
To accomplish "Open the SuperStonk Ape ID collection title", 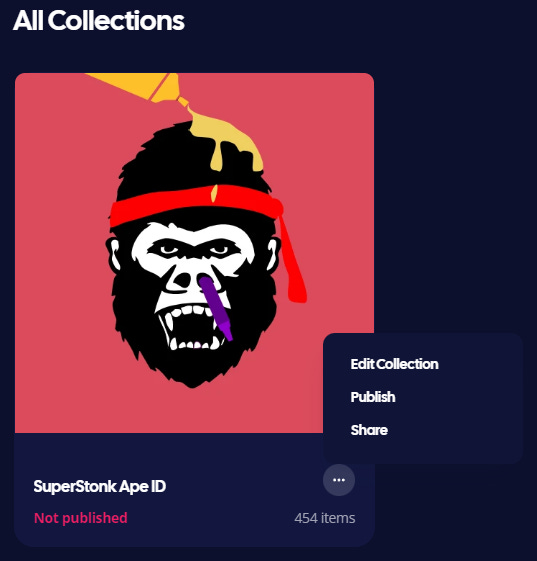I will coord(100,486).
